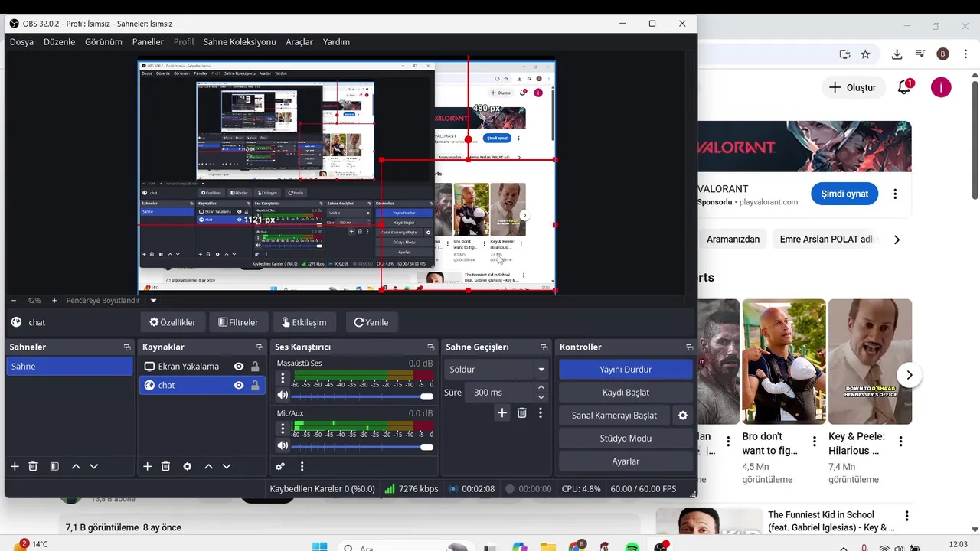
Task: Undock the Kontroller panel
Action: point(689,347)
